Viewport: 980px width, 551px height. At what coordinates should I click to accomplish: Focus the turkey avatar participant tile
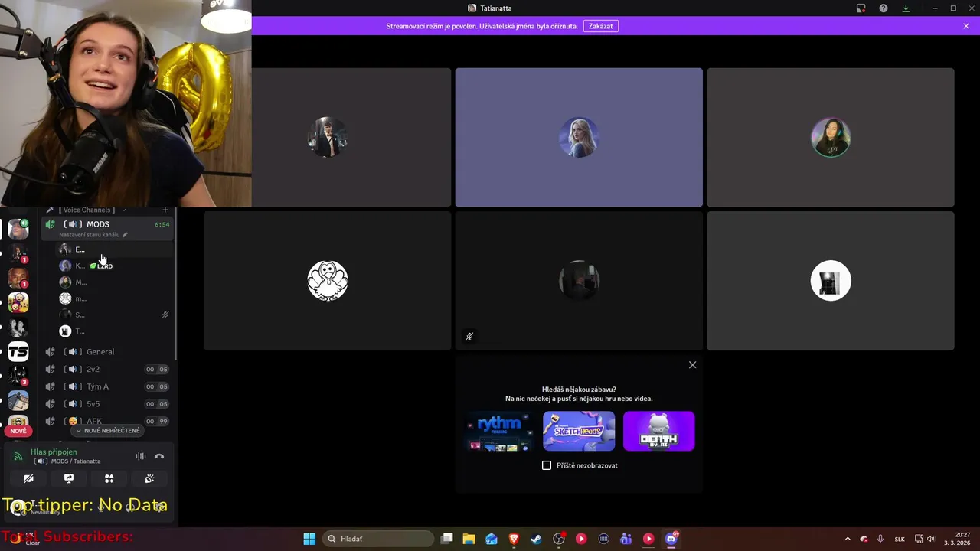[x=328, y=281]
